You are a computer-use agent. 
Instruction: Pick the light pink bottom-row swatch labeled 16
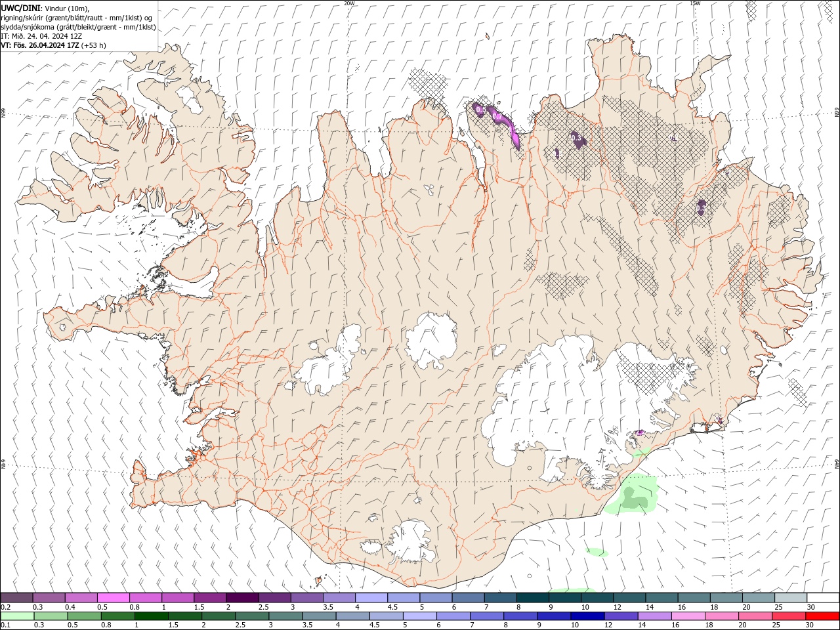[688, 616]
